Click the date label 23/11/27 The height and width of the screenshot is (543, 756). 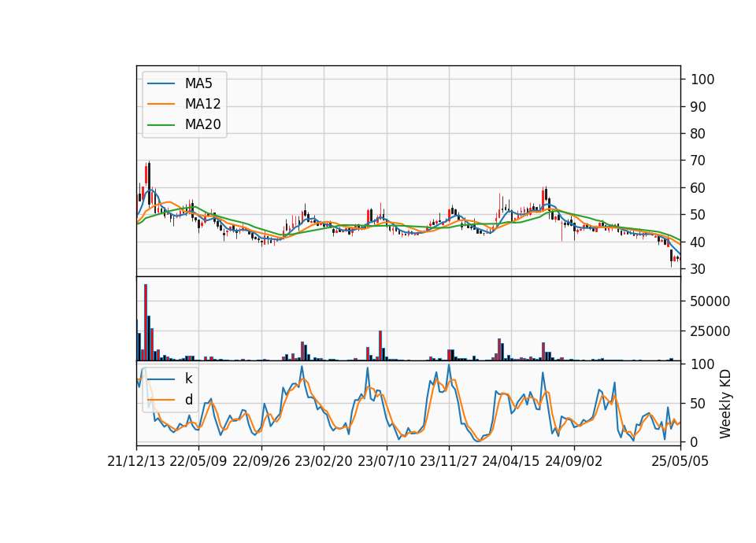click(448, 461)
